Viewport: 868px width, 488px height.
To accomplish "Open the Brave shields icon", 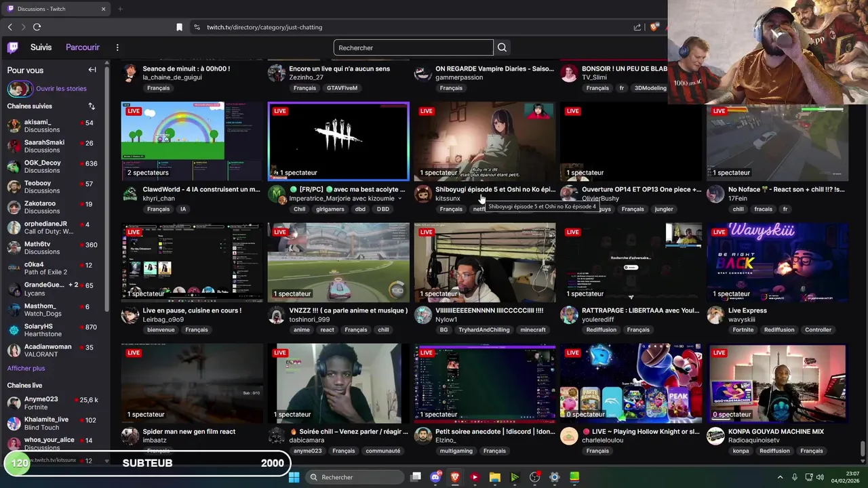I will pos(654,27).
